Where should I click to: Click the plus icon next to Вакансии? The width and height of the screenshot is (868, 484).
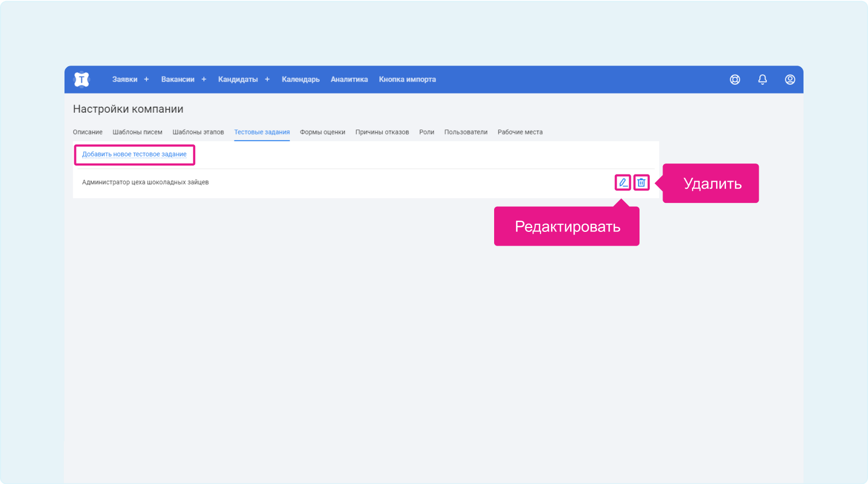(x=204, y=79)
